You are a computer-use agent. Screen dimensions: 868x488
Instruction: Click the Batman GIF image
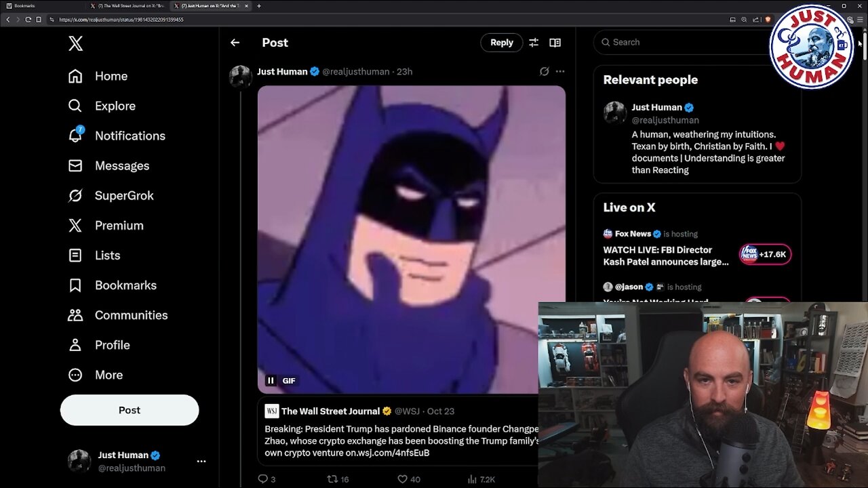click(x=412, y=239)
